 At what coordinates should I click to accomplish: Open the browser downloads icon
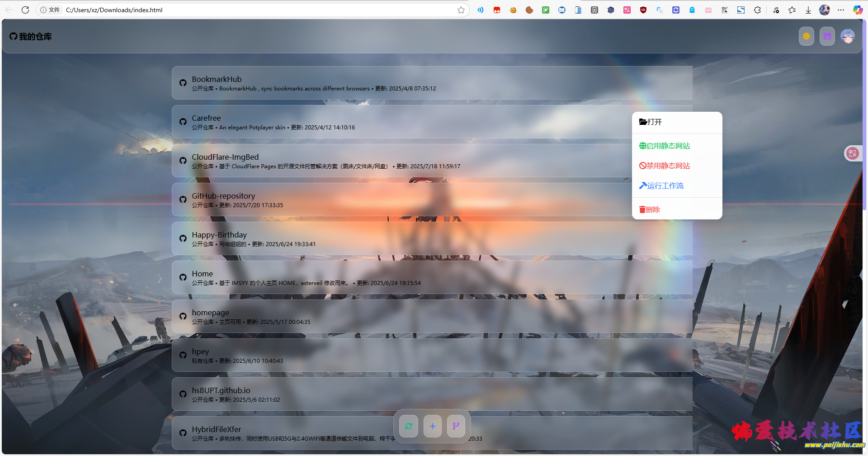tap(808, 10)
